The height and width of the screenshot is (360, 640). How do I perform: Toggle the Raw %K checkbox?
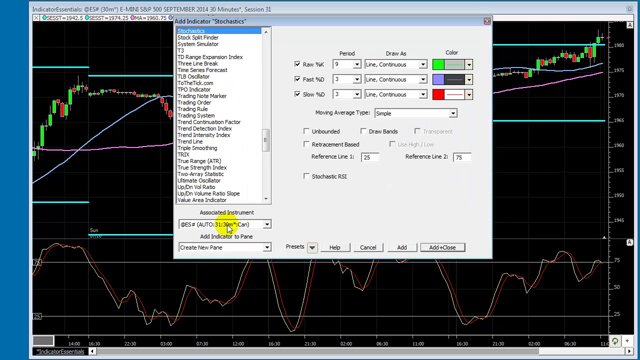tap(297, 64)
